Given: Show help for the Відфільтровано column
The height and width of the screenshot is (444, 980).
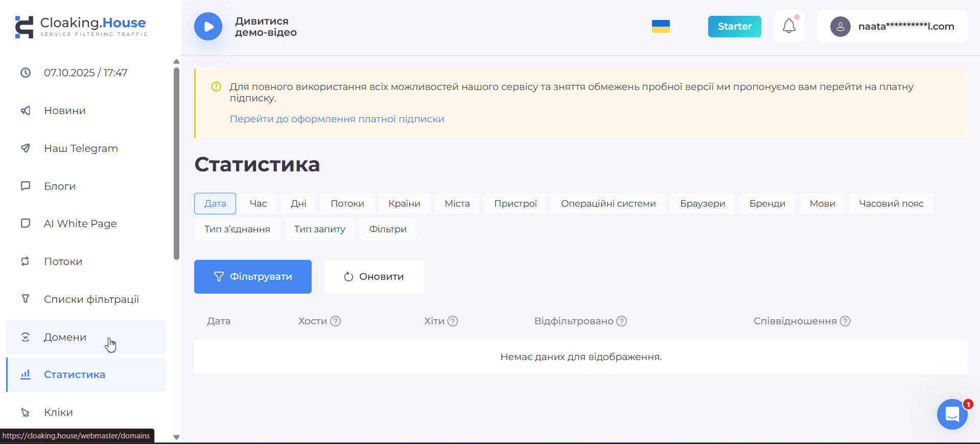Looking at the screenshot, I should tap(621, 321).
